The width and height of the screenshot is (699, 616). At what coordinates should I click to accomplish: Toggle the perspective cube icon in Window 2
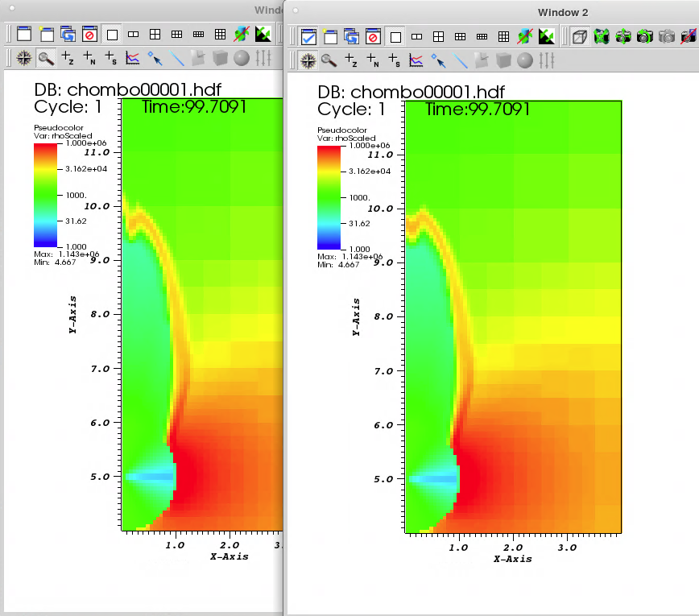(580, 36)
